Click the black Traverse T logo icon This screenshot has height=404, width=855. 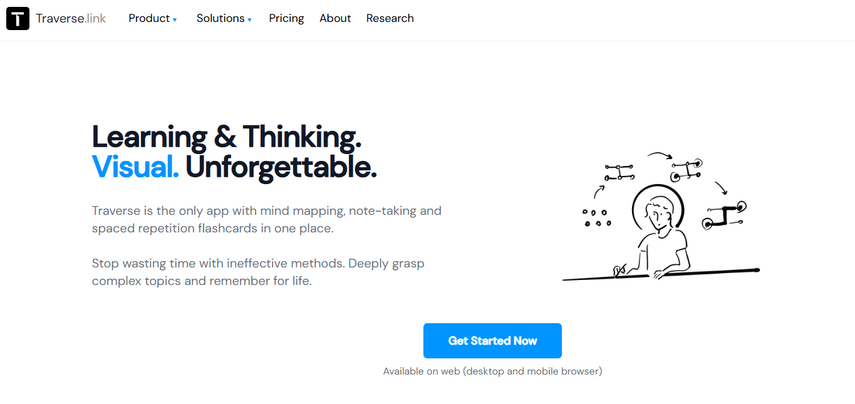[x=17, y=18]
